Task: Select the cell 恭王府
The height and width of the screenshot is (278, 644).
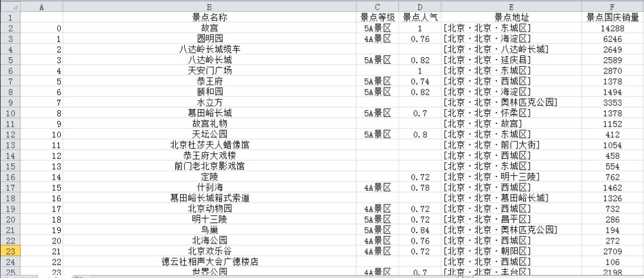Action: (209, 81)
